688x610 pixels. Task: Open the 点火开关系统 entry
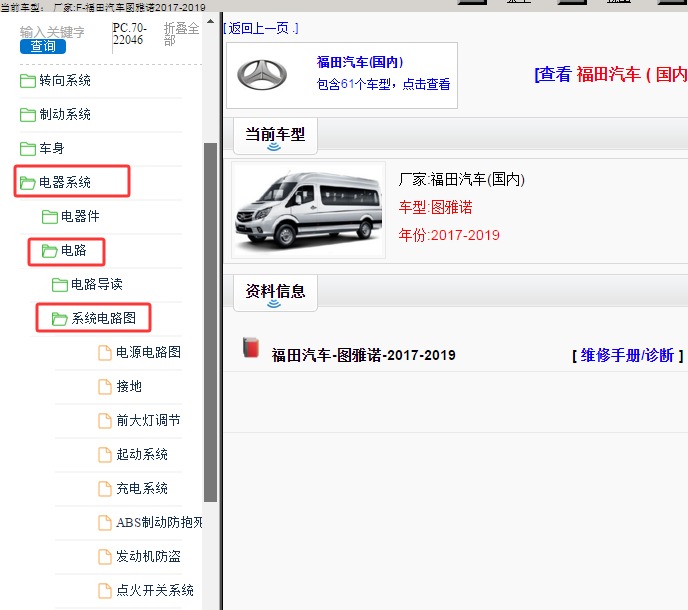(x=155, y=590)
